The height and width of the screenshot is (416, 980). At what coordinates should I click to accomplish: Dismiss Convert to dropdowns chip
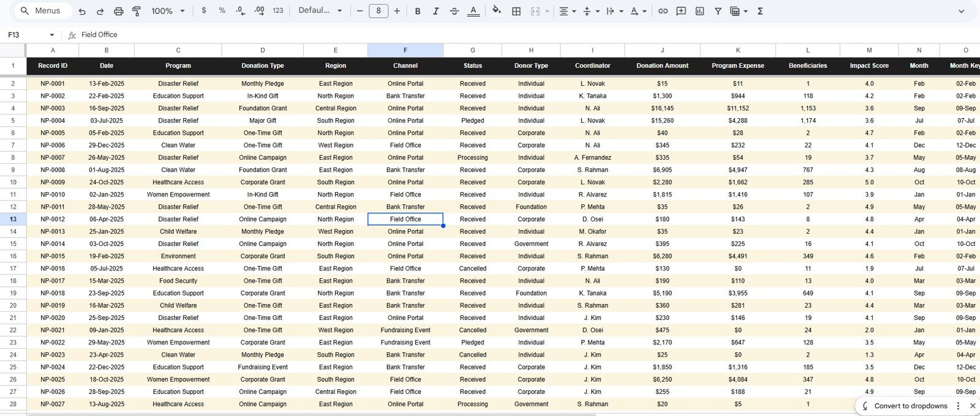point(972,406)
